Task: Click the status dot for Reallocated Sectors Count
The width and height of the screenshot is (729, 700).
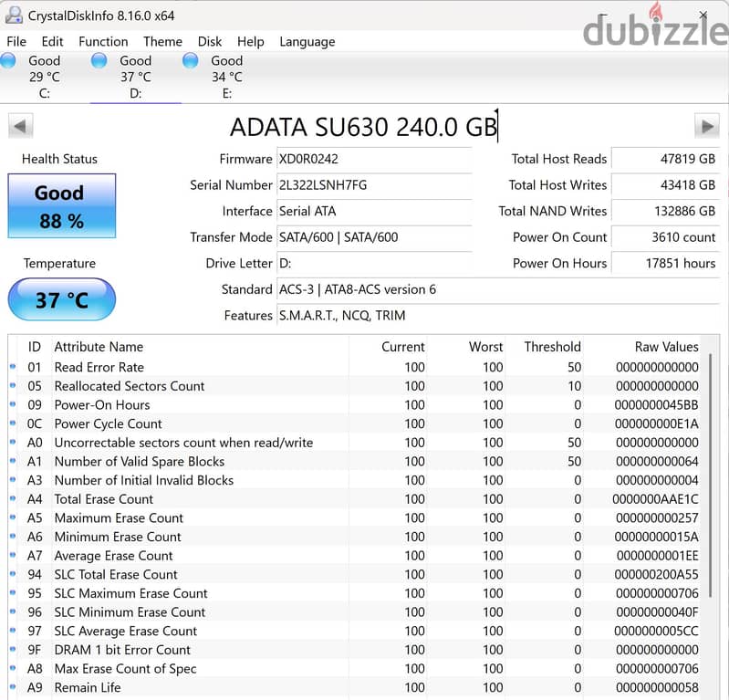Action: [x=13, y=385]
